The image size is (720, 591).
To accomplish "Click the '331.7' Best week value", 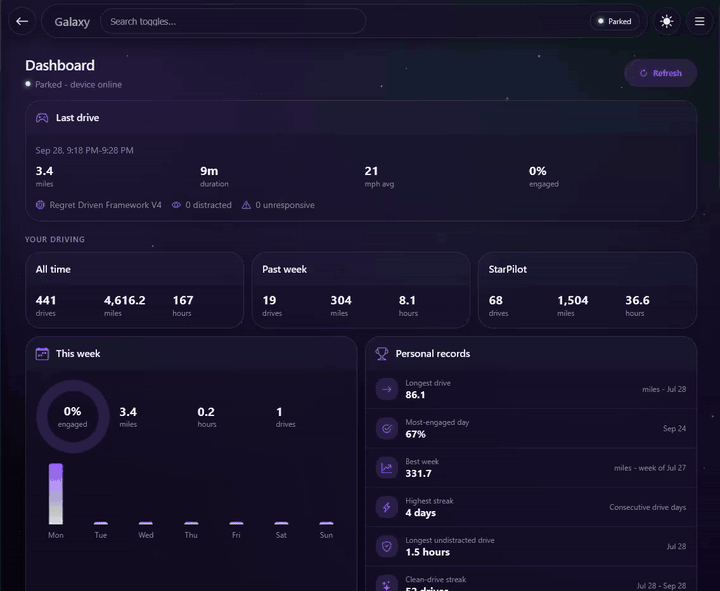I will (418, 473).
